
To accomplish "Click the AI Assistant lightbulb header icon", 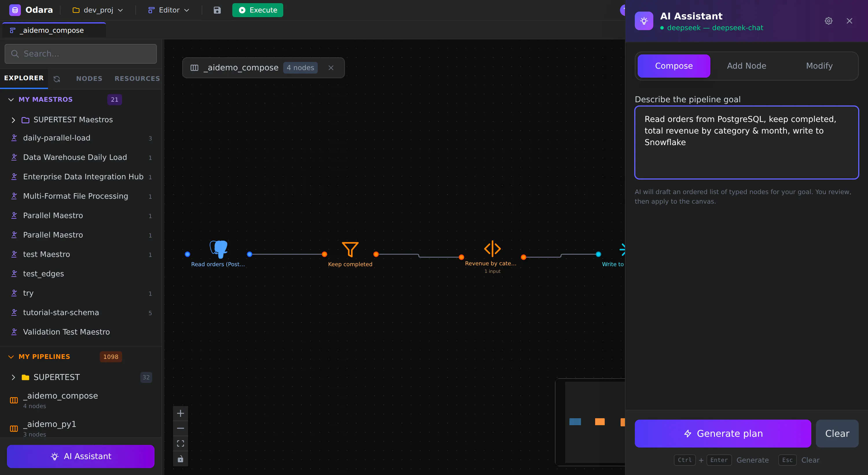I will tap(644, 21).
